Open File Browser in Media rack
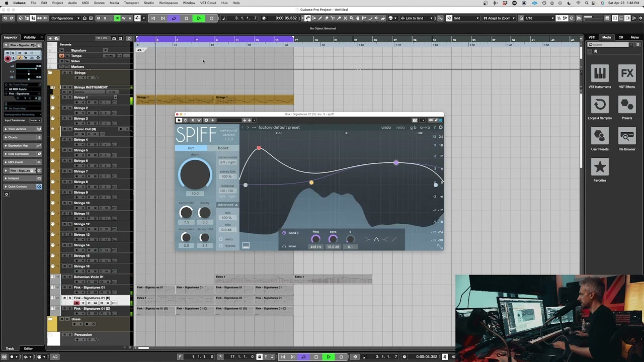The width and height of the screenshot is (644, 362). (627, 139)
